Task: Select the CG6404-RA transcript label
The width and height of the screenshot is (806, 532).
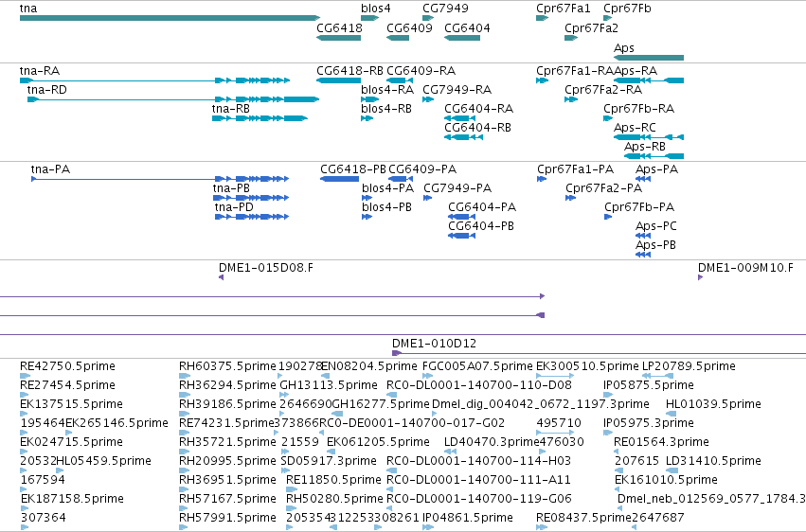Action: pos(478,108)
